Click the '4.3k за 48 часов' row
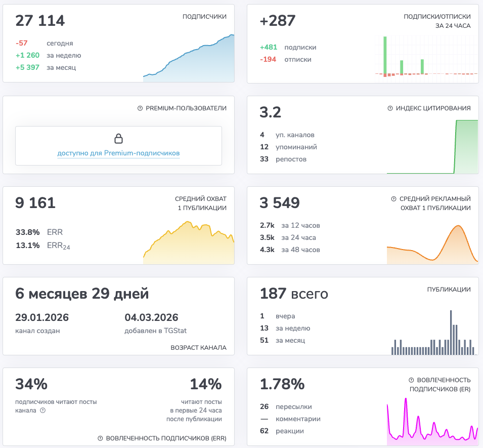Image resolution: width=483 pixels, height=448 pixels. coord(290,250)
